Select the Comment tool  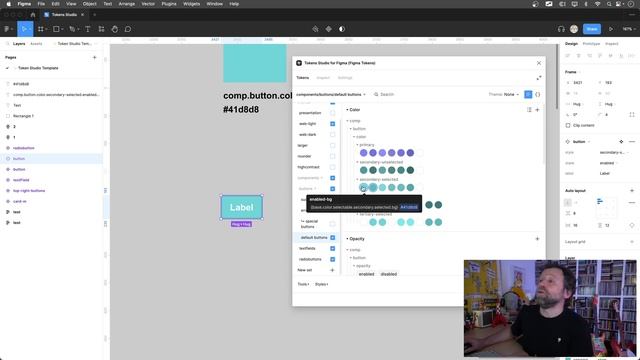click(x=128, y=29)
